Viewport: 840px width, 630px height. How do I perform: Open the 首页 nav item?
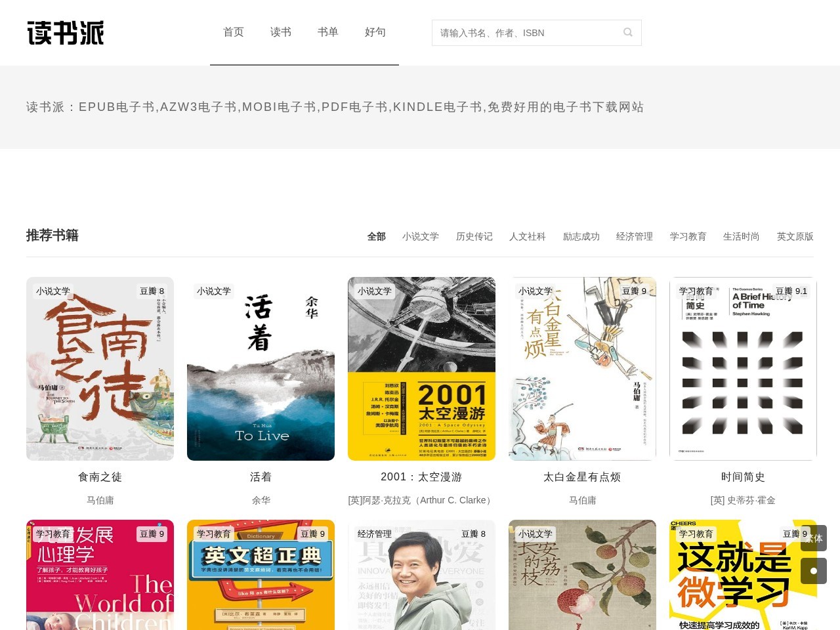[x=234, y=32]
